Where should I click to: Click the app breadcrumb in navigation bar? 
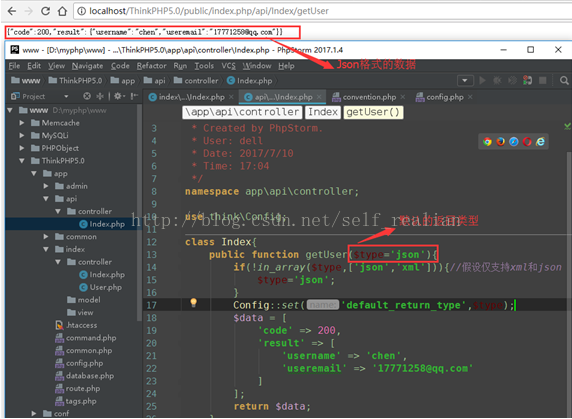[x=123, y=80]
